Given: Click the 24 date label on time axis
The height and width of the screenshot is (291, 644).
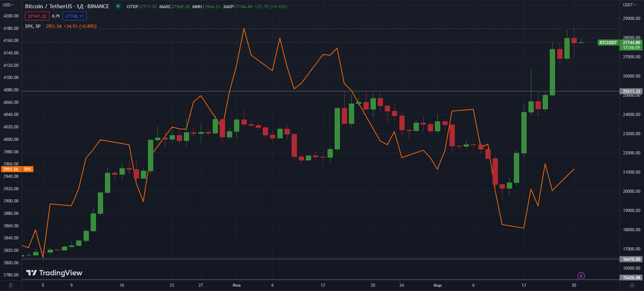Looking at the screenshot, I should [401, 285].
